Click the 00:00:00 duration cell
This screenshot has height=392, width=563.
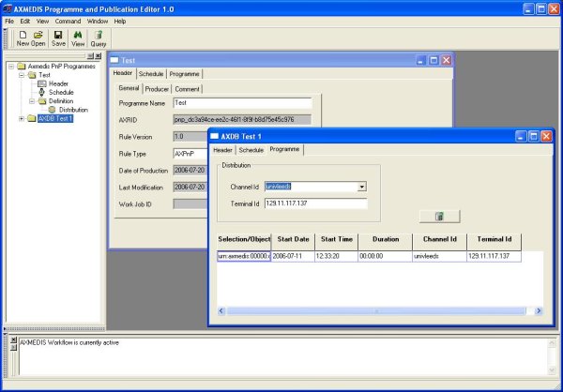(x=386, y=256)
